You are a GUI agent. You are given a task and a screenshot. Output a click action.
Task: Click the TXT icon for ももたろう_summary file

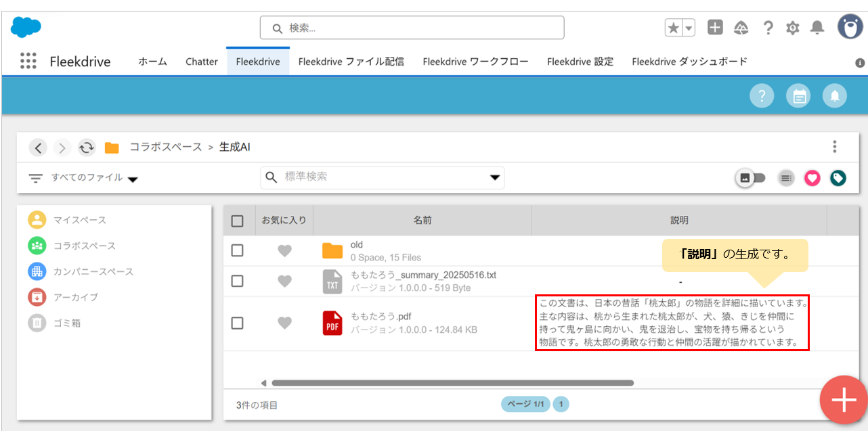pyautogui.click(x=332, y=281)
